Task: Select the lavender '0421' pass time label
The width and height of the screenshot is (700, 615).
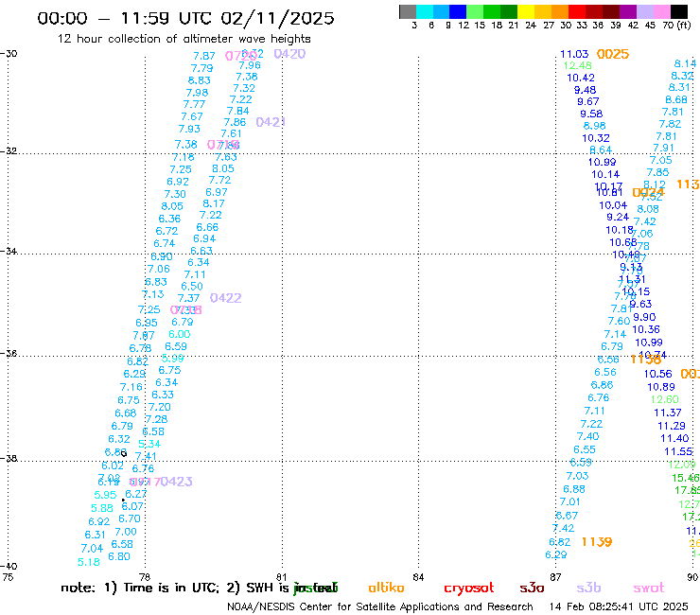Action: (x=271, y=122)
